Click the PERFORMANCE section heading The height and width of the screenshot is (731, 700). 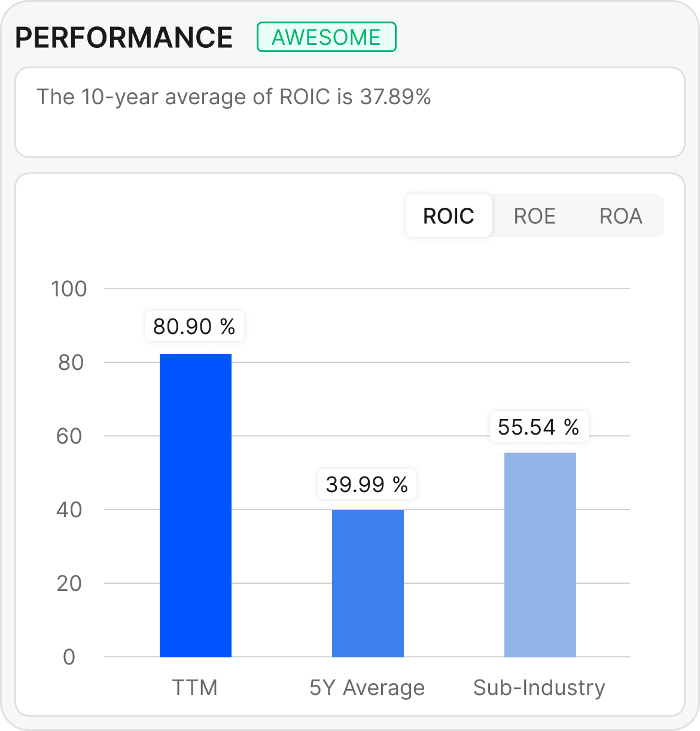pos(124,37)
